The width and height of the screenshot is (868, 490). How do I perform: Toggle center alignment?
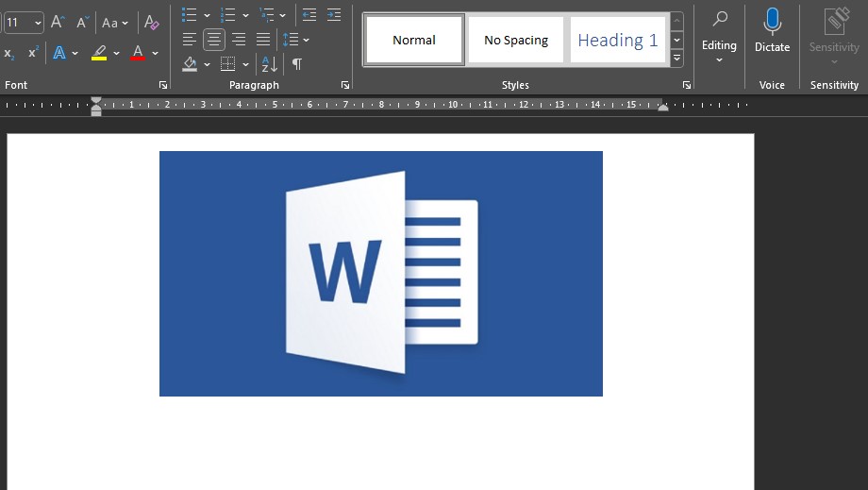pos(213,40)
